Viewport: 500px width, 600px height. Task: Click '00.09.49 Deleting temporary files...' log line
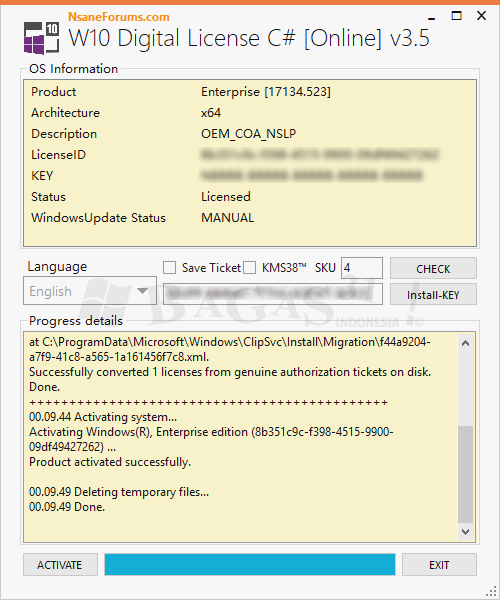point(119,492)
